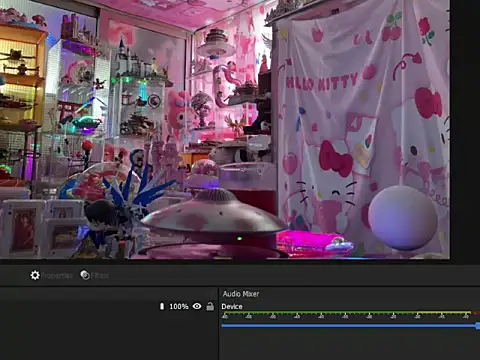
Task: Toggle the padlock lock icon on the source row
Action: (x=210, y=306)
